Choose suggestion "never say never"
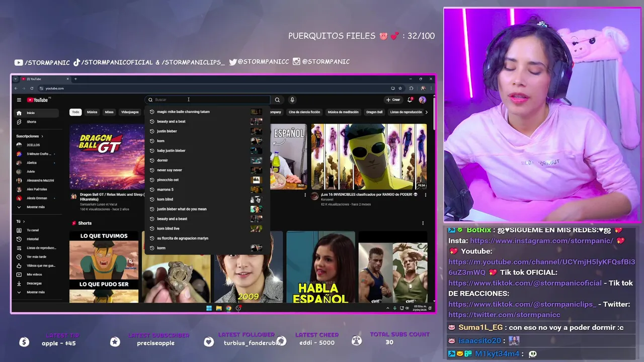Screen dimensions: 644x362 click(x=206, y=170)
